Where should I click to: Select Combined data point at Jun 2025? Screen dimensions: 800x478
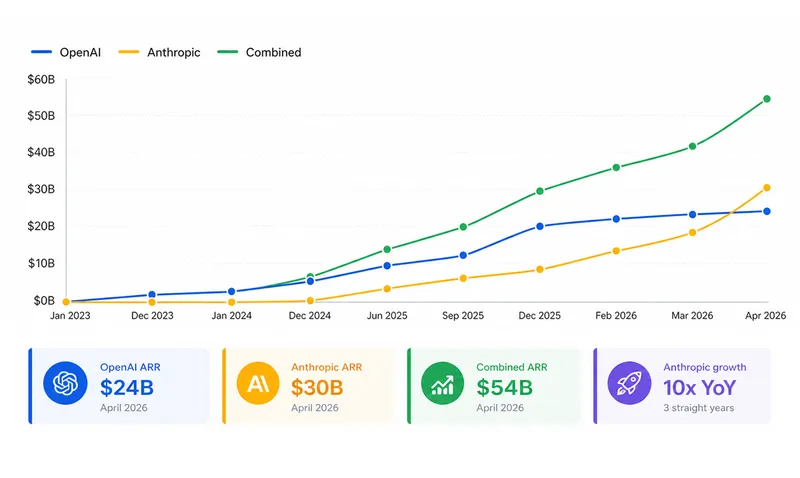[387, 249]
